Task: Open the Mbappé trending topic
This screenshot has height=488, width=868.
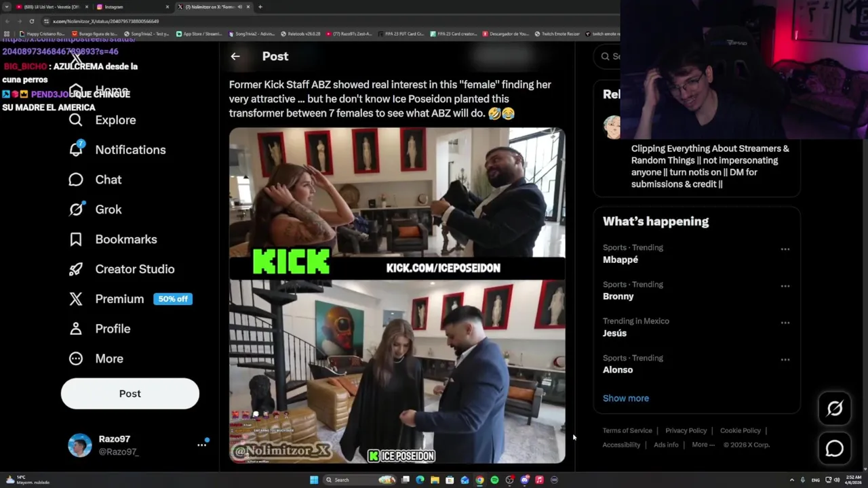Action: point(696,253)
